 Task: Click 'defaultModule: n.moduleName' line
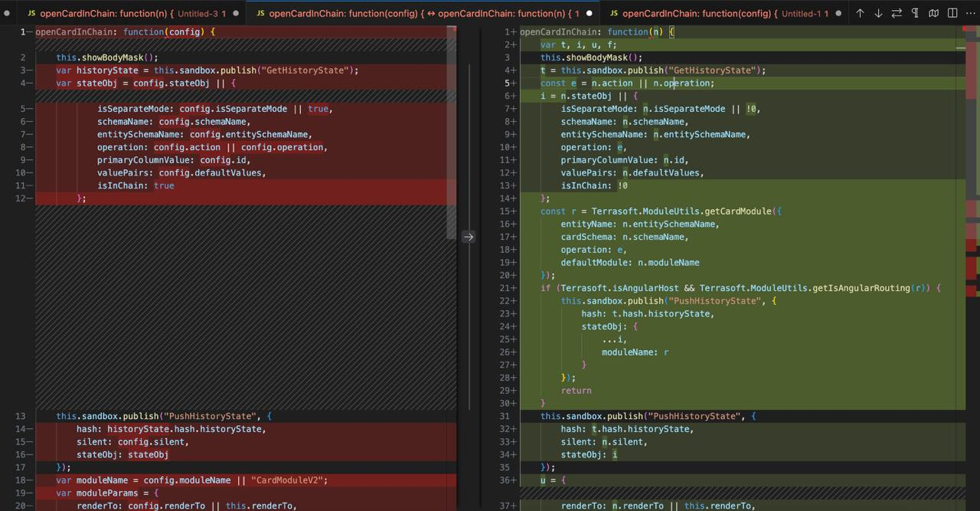tap(629, 262)
